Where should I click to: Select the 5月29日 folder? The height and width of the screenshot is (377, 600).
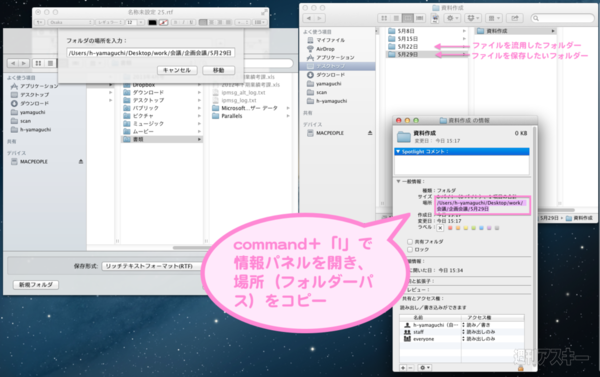427,55
